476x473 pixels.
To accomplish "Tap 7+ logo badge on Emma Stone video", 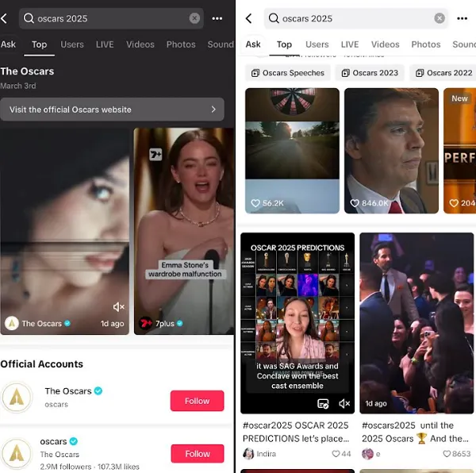I will point(155,155).
